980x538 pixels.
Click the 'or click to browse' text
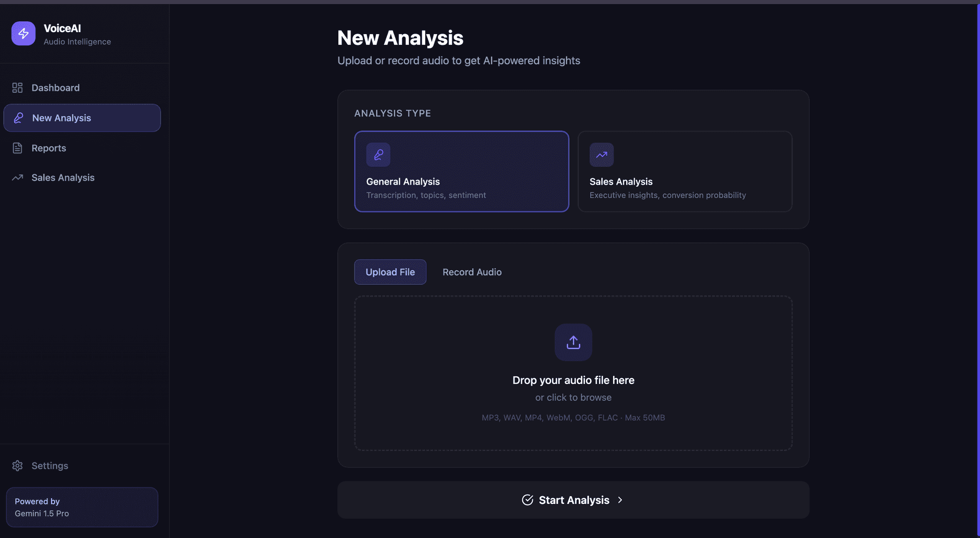click(573, 397)
